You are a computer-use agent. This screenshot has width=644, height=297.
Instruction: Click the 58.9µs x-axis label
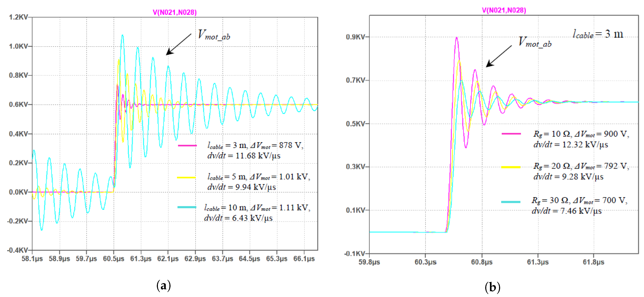pos(59,259)
